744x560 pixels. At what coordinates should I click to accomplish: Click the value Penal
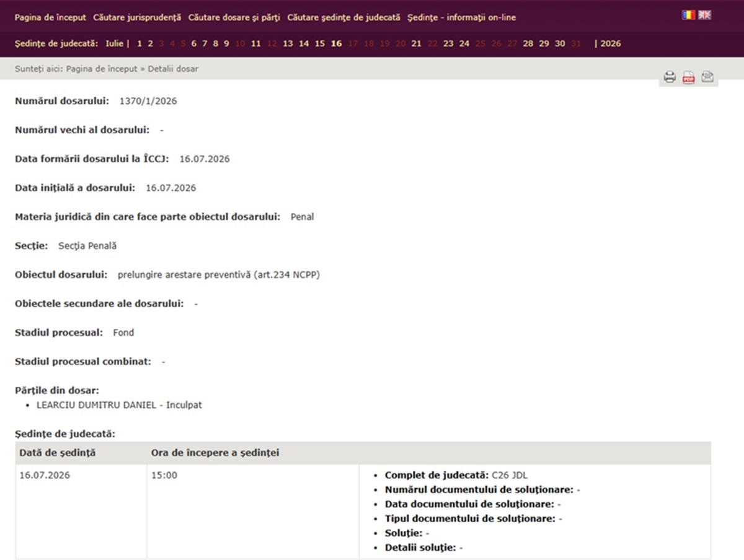(x=302, y=217)
